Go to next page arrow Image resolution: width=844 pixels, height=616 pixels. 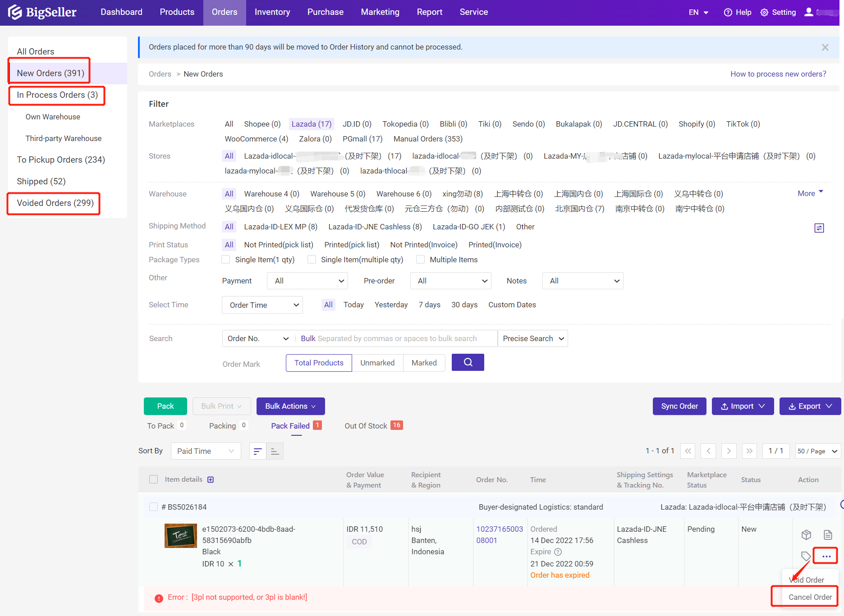click(x=729, y=451)
